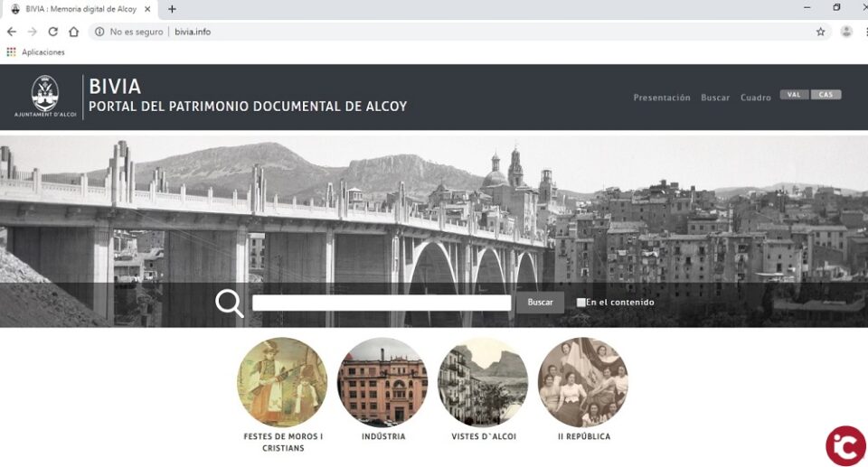
Task: Switch language to VAL
Action: coord(795,95)
